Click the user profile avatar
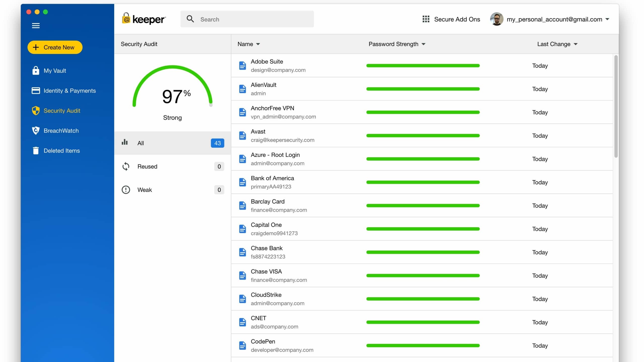644x362 pixels. pyautogui.click(x=497, y=19)
